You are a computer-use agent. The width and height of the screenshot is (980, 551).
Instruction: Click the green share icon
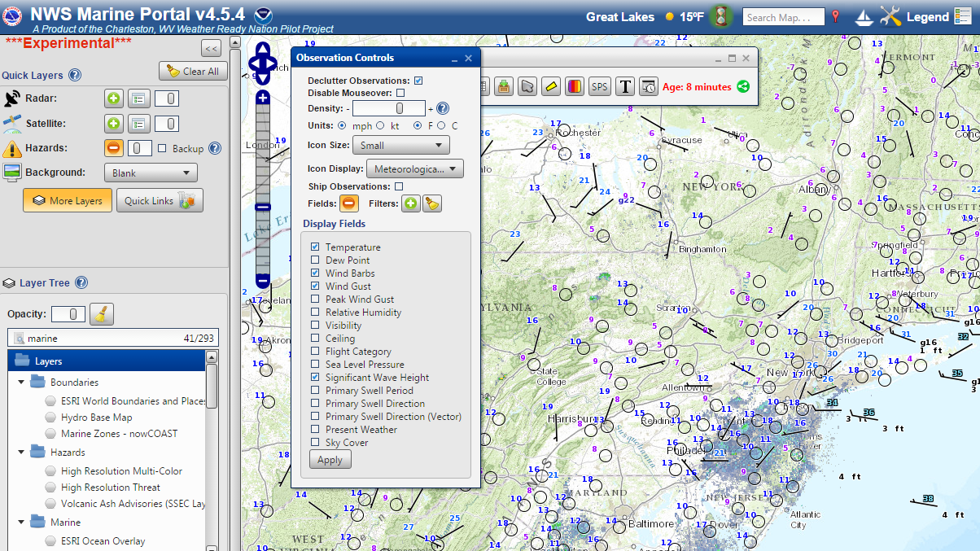pyautogui.click(x=743, y=86)
